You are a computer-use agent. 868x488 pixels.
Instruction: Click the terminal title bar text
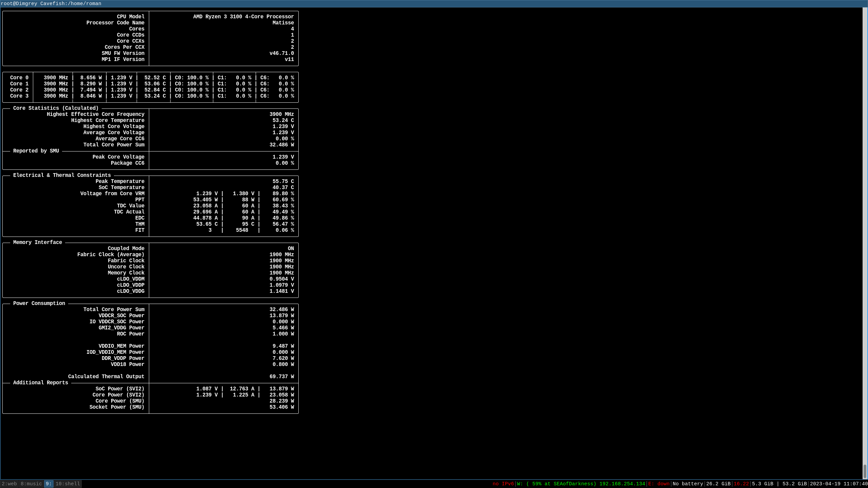click(51, 4)
